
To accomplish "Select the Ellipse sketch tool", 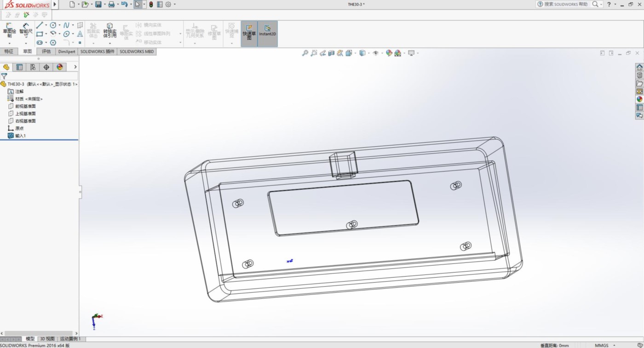I will (66, 34).
